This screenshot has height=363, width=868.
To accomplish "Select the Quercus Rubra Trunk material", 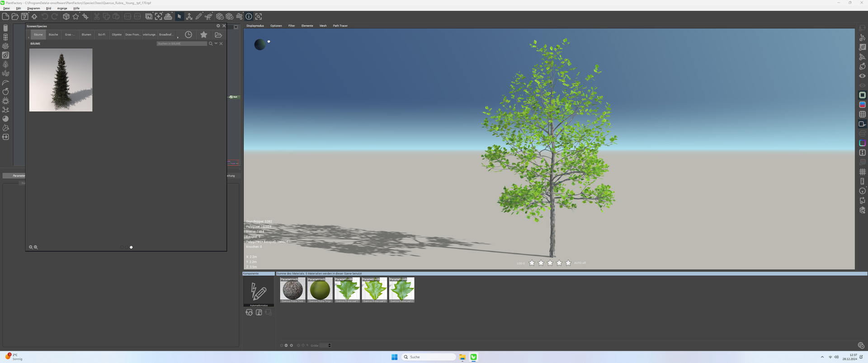I will coord(292,290).
